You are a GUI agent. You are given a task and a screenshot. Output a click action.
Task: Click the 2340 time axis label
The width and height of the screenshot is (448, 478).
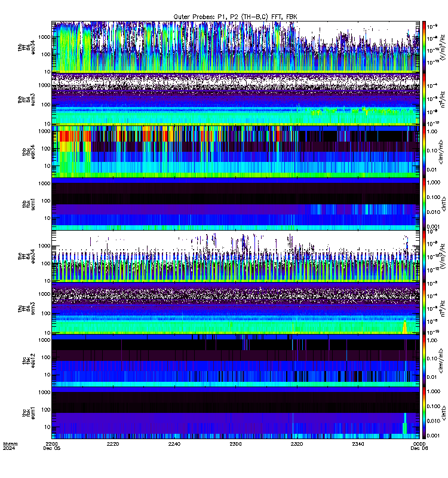pyautogui.click(x=358, y=444)
